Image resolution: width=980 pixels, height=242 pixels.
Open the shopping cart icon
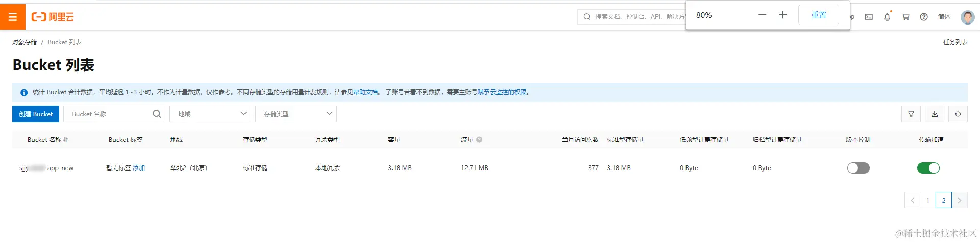point(905,17)
